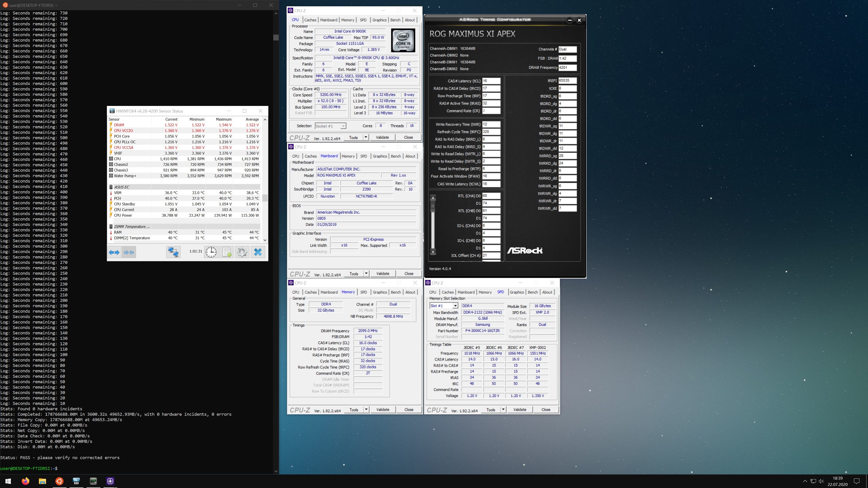Viewport: 868px width, 488px height.
Task: Open Firefox from the taskbar
Action: [x=26, y=481]
